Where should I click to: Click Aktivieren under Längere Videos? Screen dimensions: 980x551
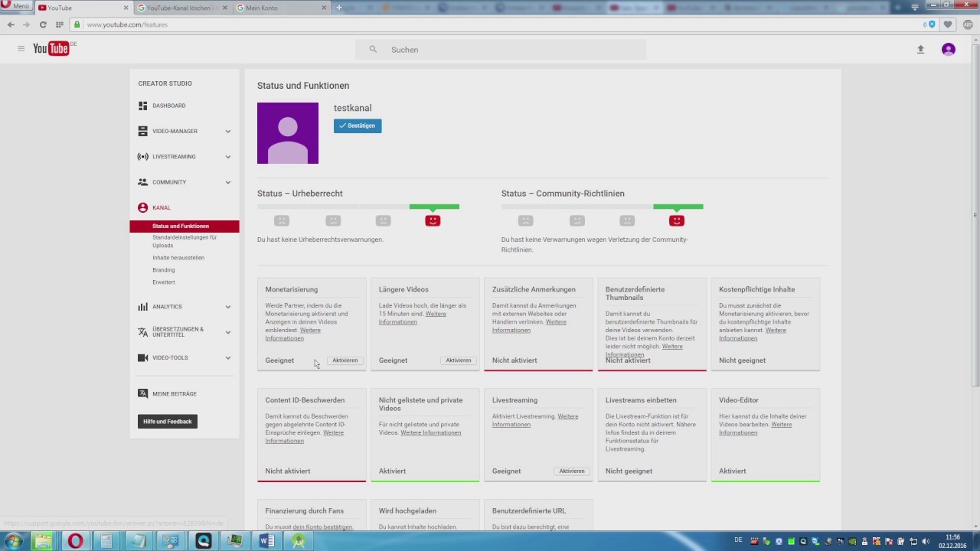458,360
